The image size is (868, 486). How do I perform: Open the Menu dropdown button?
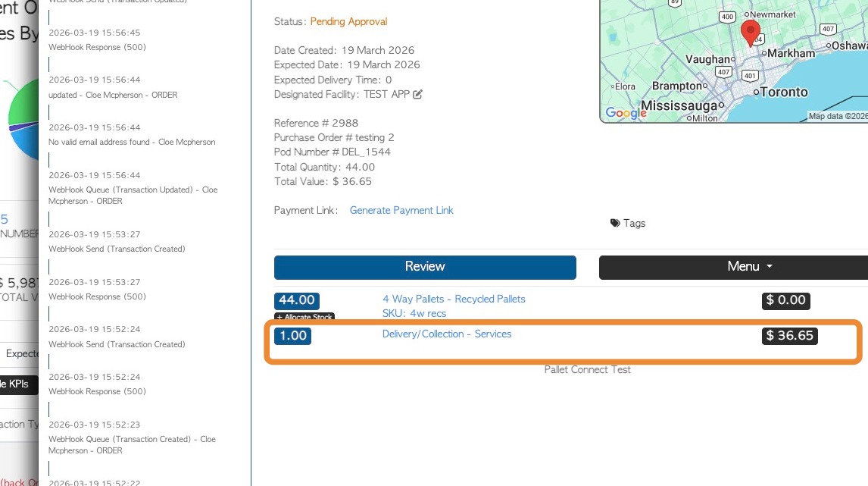click(733, 267)
